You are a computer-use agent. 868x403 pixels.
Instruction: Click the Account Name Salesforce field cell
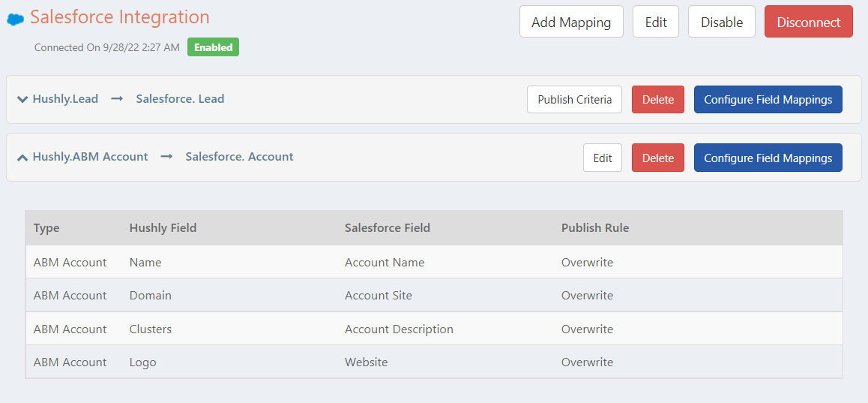[385, 262]
